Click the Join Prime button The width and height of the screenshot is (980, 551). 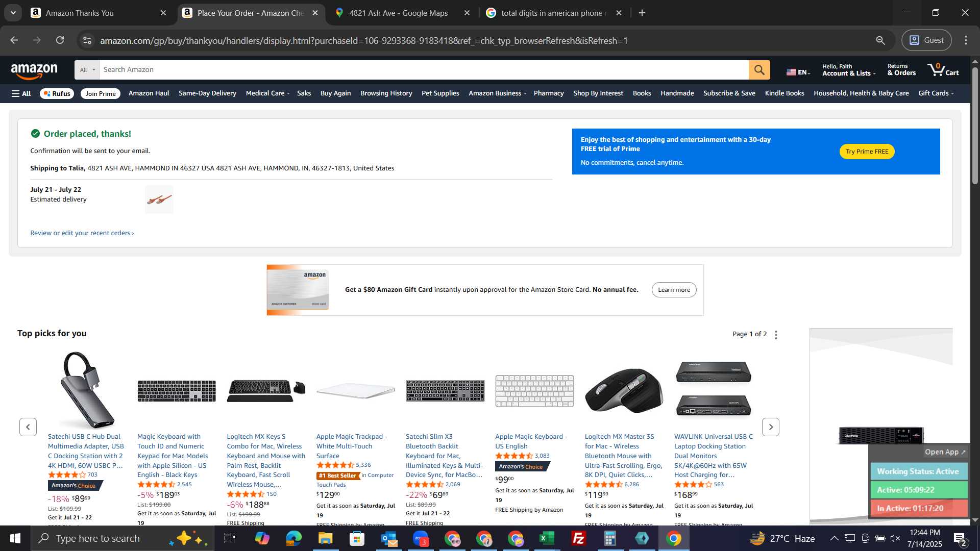click(101, 93)
